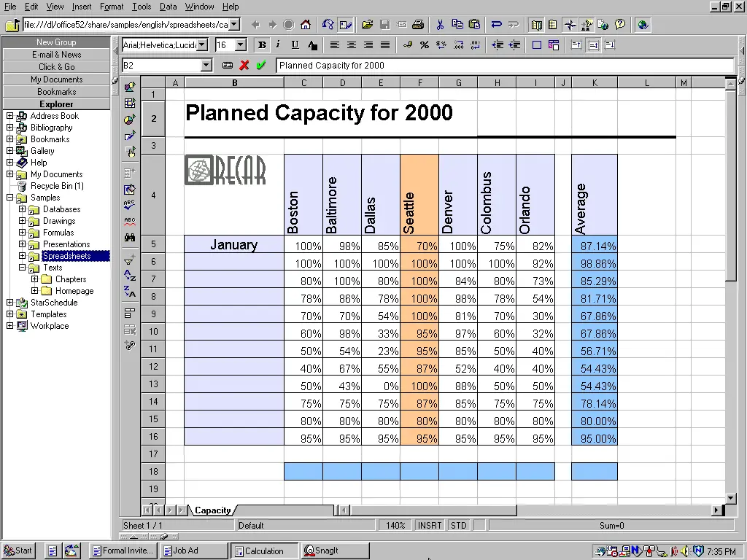The width and height of the screenshot is (747, 560).
Task: Toggle italic formatting
Action: 278,45
